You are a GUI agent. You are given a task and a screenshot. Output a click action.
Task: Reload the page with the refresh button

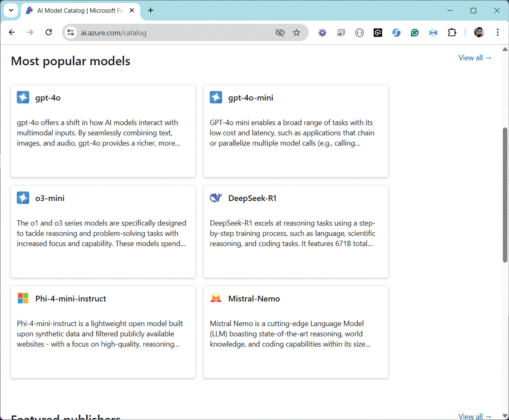pyautogui.click(x=49, y=32)
